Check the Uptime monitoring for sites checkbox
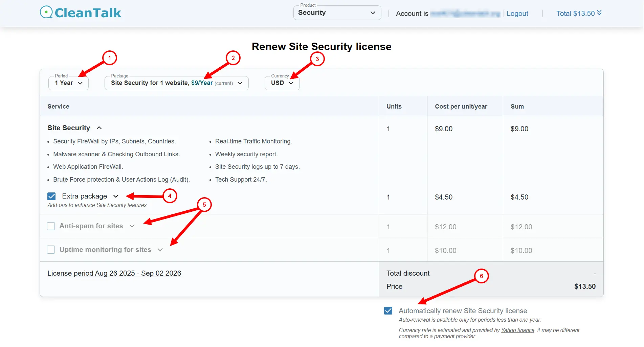644x347 pixels. click(51, 250)
